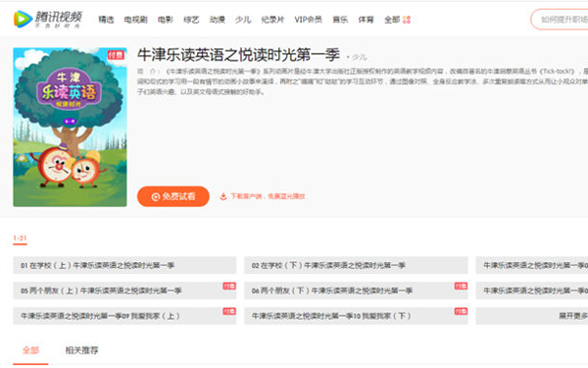
Task: Open the VIP会员 page
Action: pos(308,20)
